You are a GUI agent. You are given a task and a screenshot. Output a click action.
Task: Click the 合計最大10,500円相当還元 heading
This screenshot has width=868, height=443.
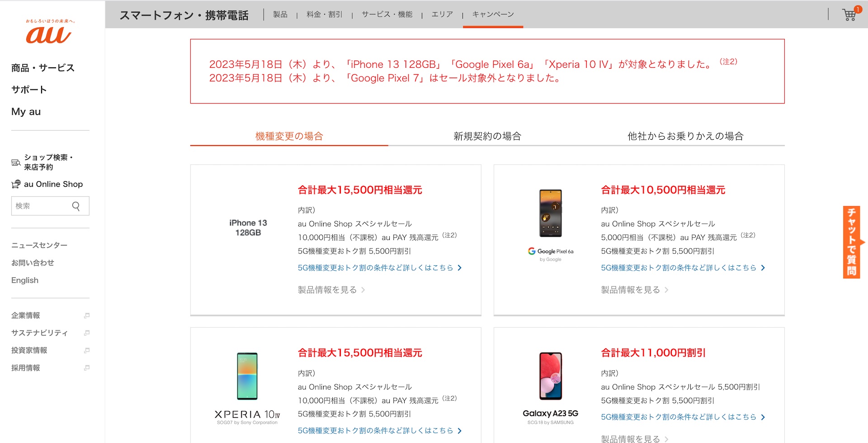pos(663,190)
